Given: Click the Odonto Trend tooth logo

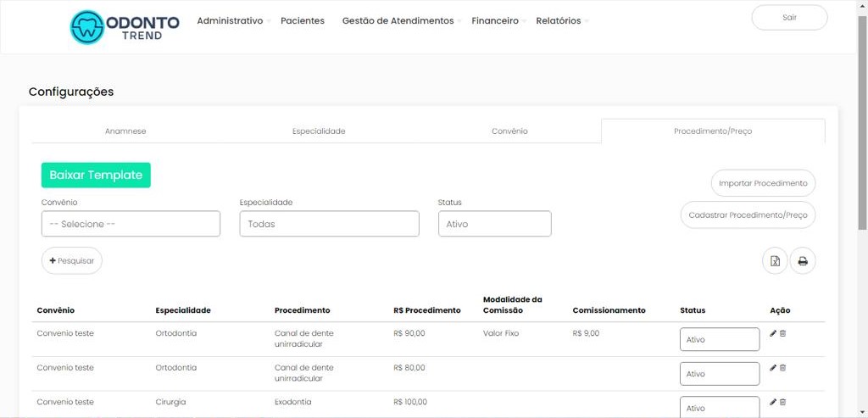Looking at the screenshot, I should click(86, 26).
